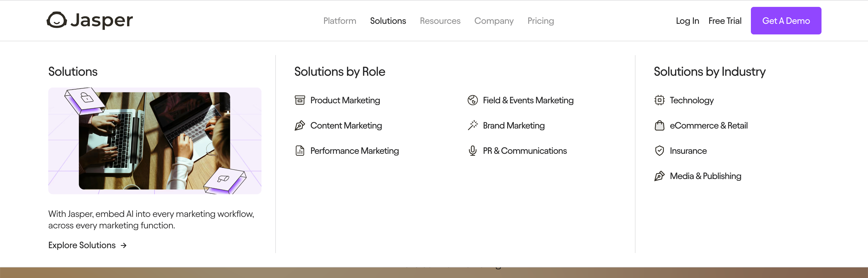
Task: Click the Product Marketing box icon
Action: [300, 100]
